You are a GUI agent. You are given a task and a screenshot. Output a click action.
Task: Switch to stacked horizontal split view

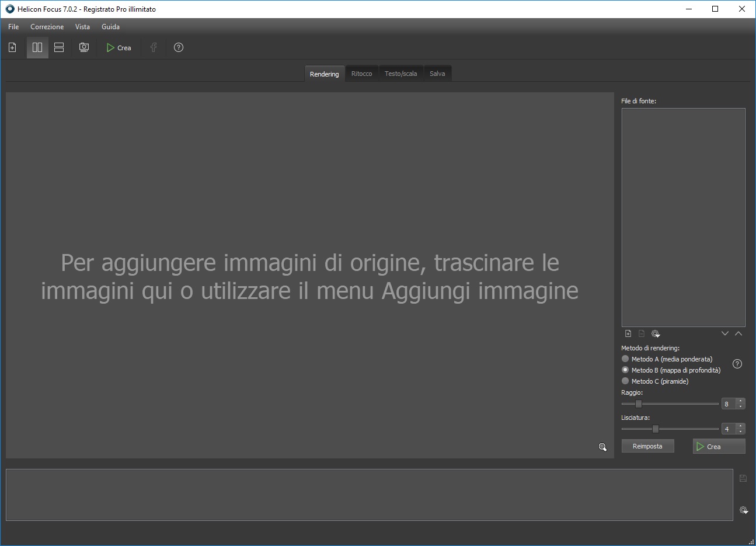click(59, 47)
